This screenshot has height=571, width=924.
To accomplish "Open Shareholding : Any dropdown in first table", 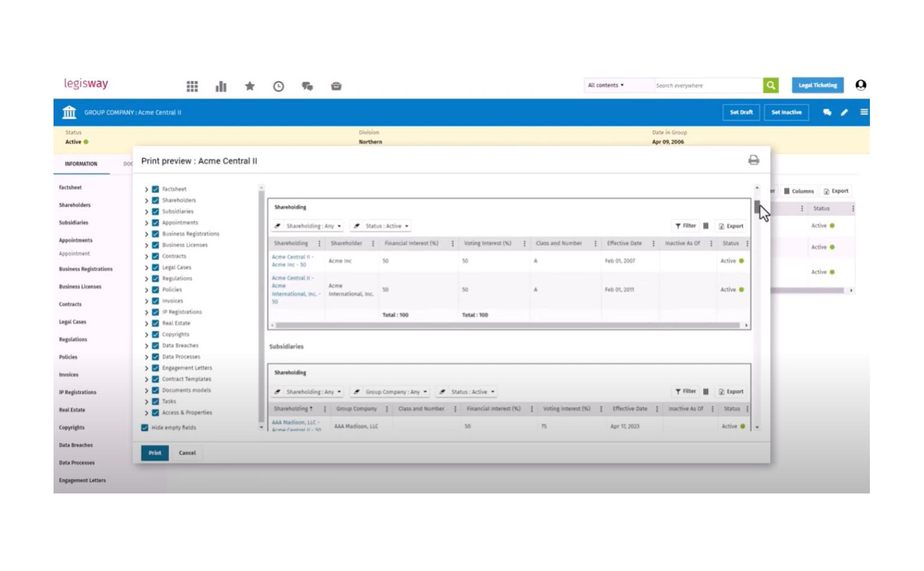I will tap(314, 226).
